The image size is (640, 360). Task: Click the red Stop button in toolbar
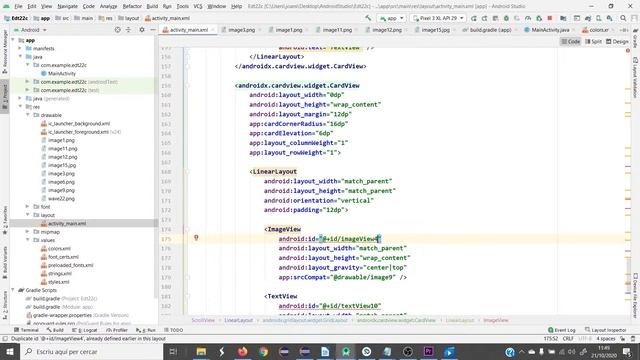click(x=550, y=18)
